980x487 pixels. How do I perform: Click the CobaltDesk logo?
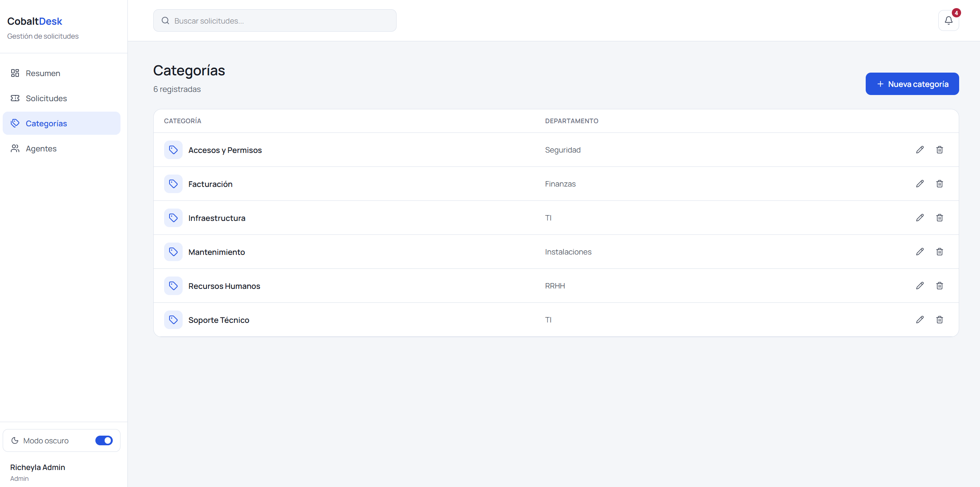pos(35,21)
